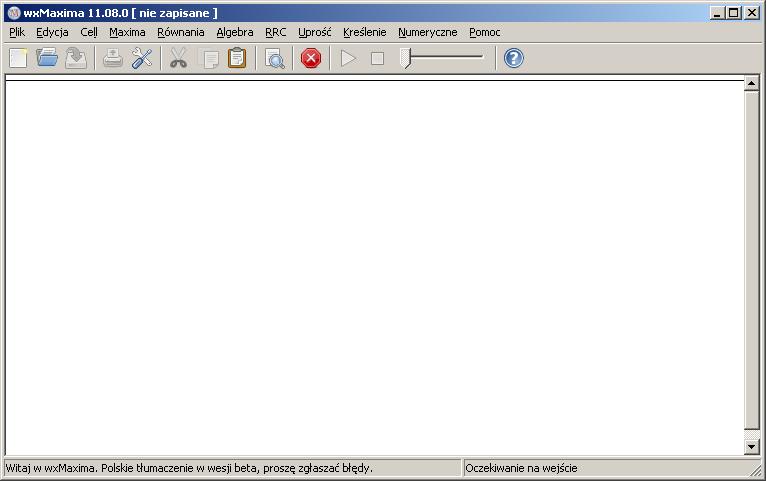Open the RRC menu
This screenshot has height=481, width=766.
(x=276, y=32)
